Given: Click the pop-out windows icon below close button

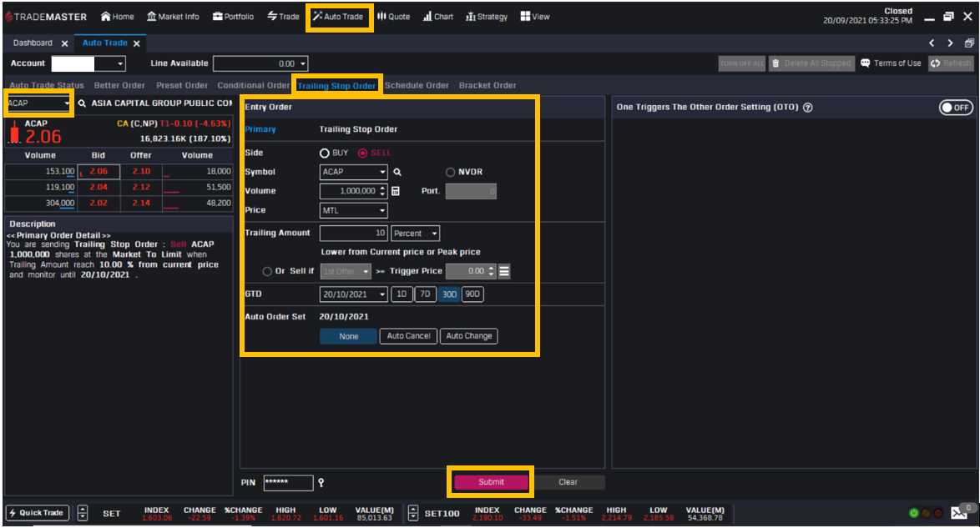Looking at the screenshot, I should [x=969, y=43].
